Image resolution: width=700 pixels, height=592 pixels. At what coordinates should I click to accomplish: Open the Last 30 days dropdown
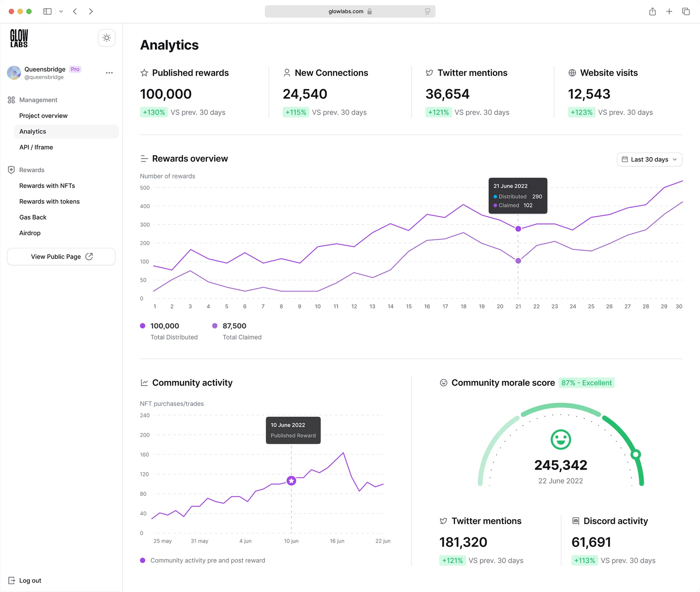point(649,160)
